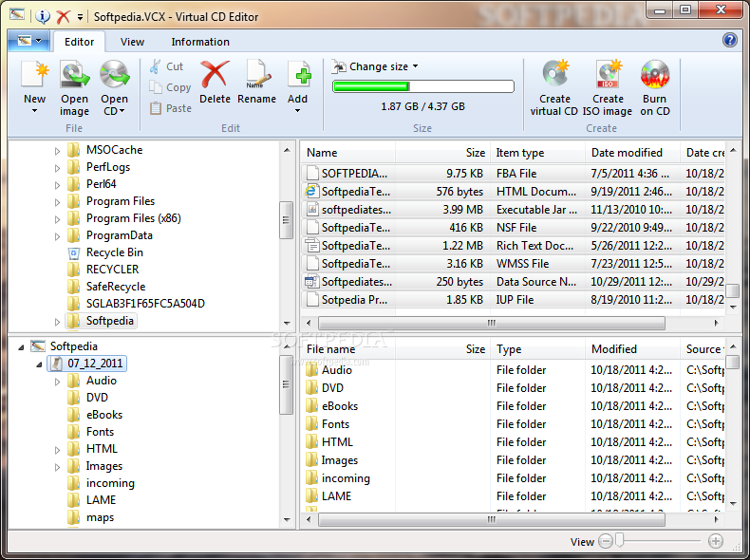
Task: Click the blue help question mark icon
Action: (730, 40)
